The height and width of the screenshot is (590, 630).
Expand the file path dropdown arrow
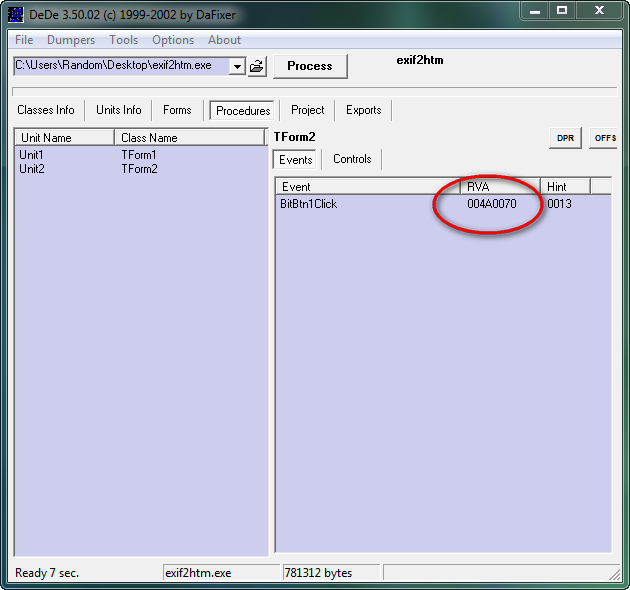(x=237, y=66)
